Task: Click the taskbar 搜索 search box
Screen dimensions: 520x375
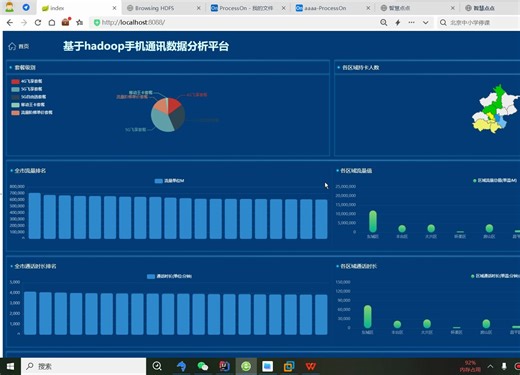Action: (x=83, y=366)
